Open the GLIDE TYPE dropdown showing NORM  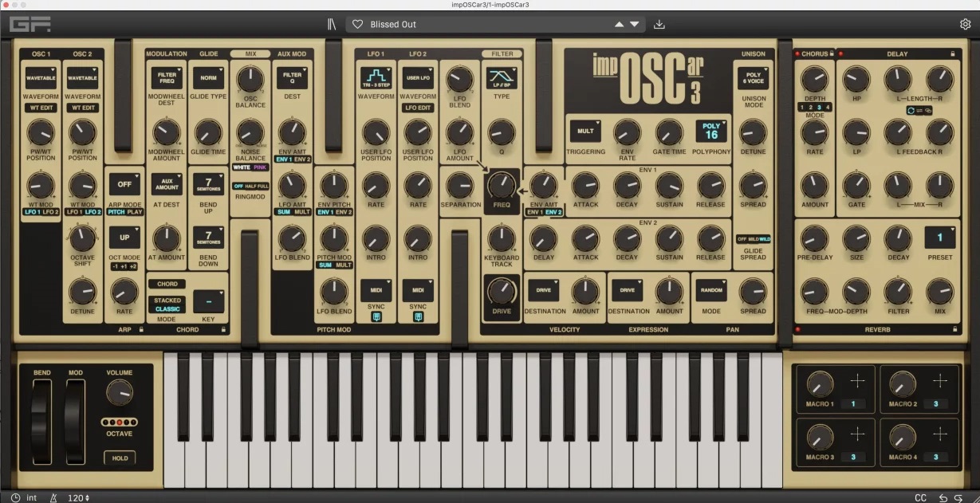[x=208, y=77]
